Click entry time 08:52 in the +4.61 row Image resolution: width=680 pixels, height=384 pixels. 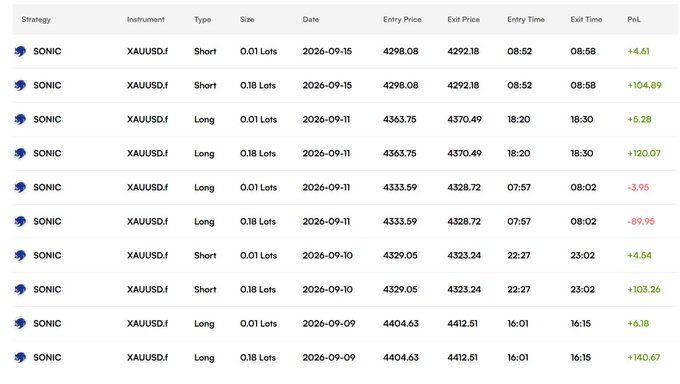(x=520, y=51)
